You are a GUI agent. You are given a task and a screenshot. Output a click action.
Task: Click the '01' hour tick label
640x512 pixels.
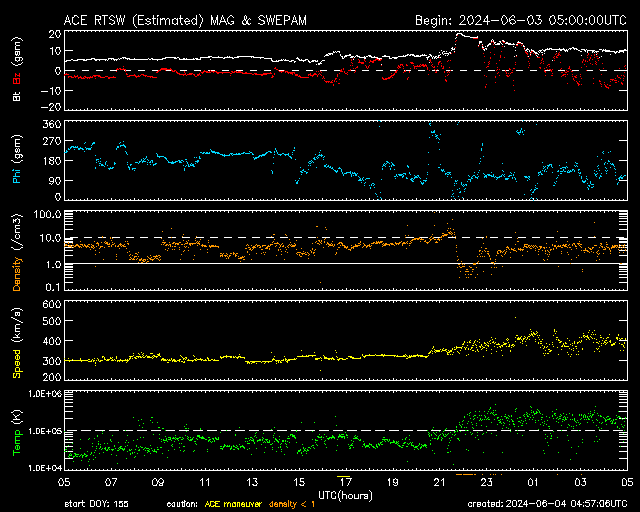pyautogui.click(x=533, y=482)
